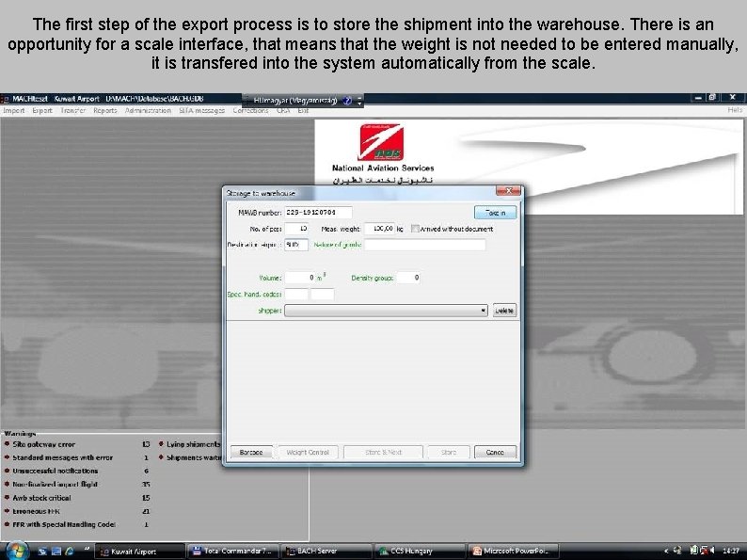The image size is (747, 560).
Task: Open Internet Explorer from quick launch
Action: [70, 551]
